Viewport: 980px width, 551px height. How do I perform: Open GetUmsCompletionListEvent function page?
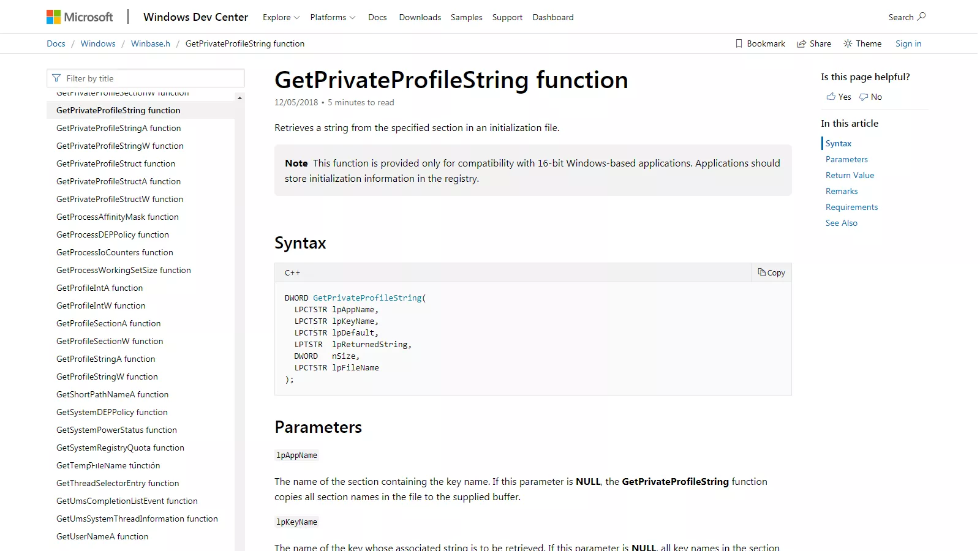pyautogui.click(x=127, y=501)
